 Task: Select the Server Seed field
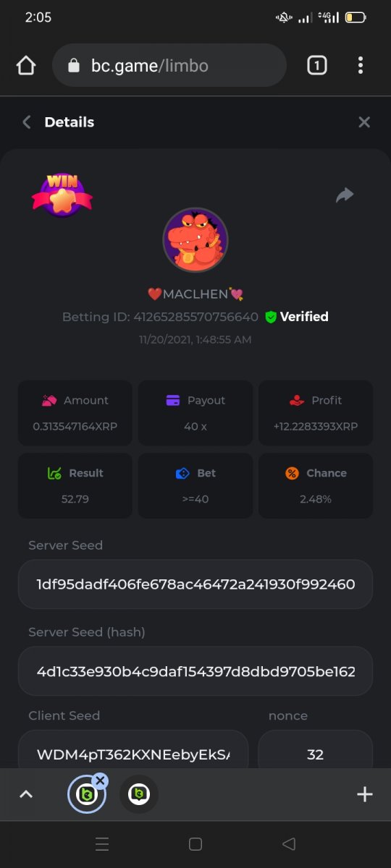[x=195, y=584]
